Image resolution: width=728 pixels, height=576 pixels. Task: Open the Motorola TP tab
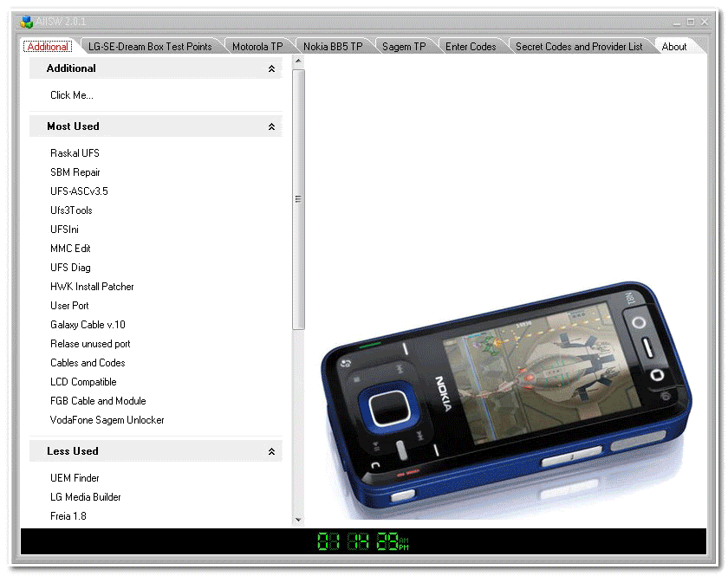(x=257, y=47)
